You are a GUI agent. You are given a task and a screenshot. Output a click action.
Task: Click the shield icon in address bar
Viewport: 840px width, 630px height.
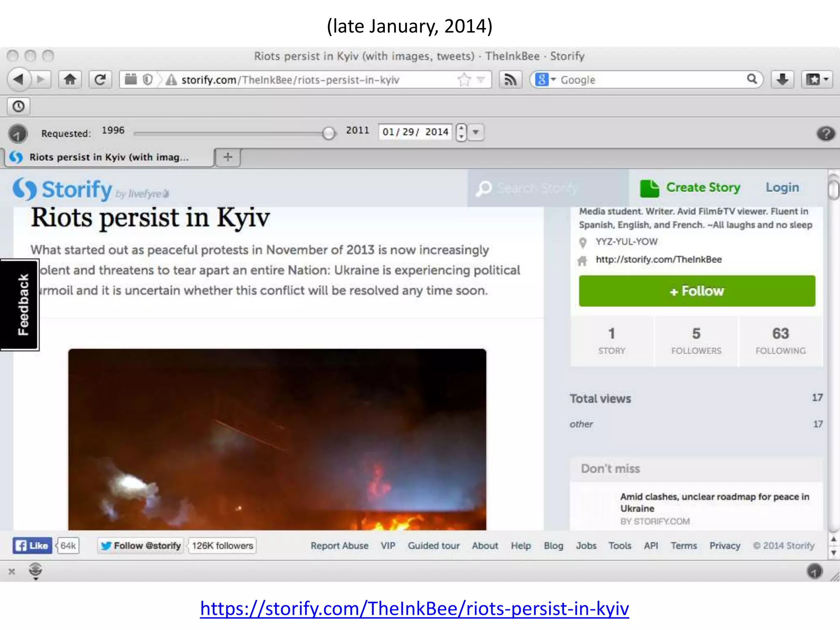(148, 79)
